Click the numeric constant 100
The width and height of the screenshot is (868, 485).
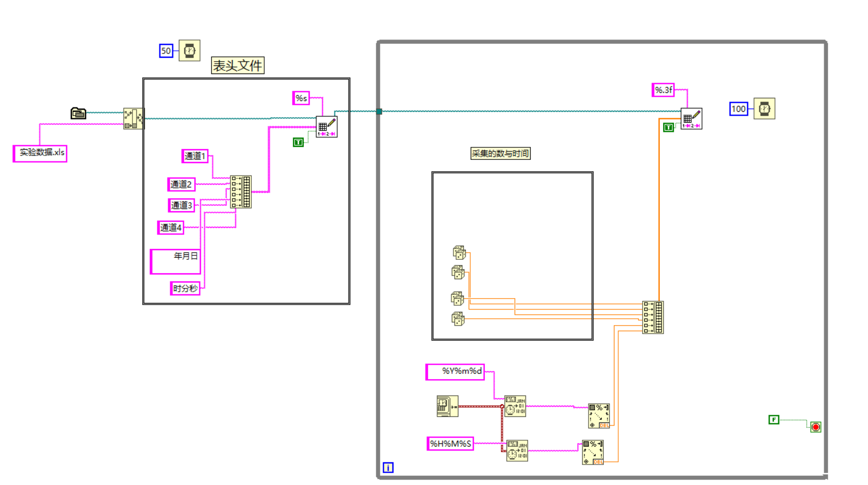point(738,109)
